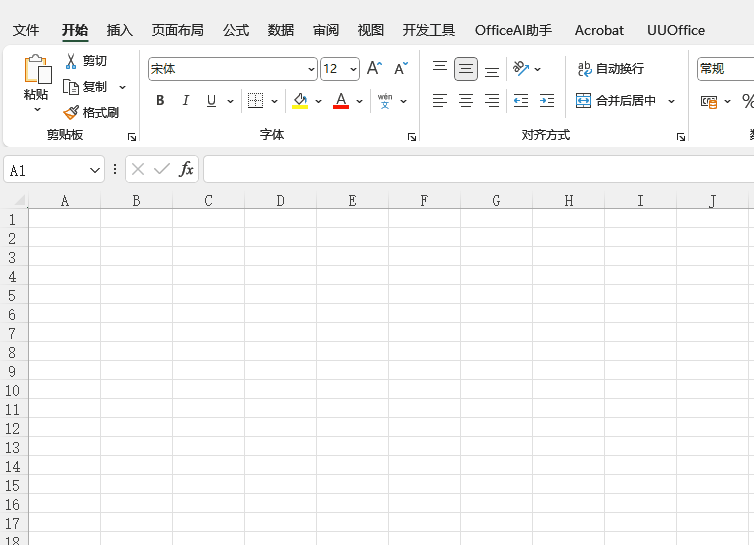This screenshot has height=545, width=754.
Task: Open the Acrobat tab
Action: coord(599,30)
